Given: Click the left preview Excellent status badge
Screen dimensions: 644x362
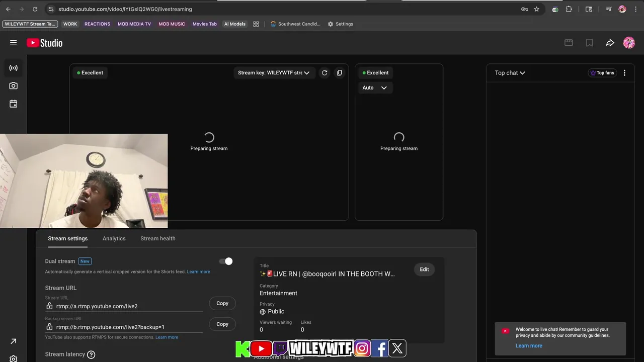Looking at the screenshot, I should pos(90,73).
